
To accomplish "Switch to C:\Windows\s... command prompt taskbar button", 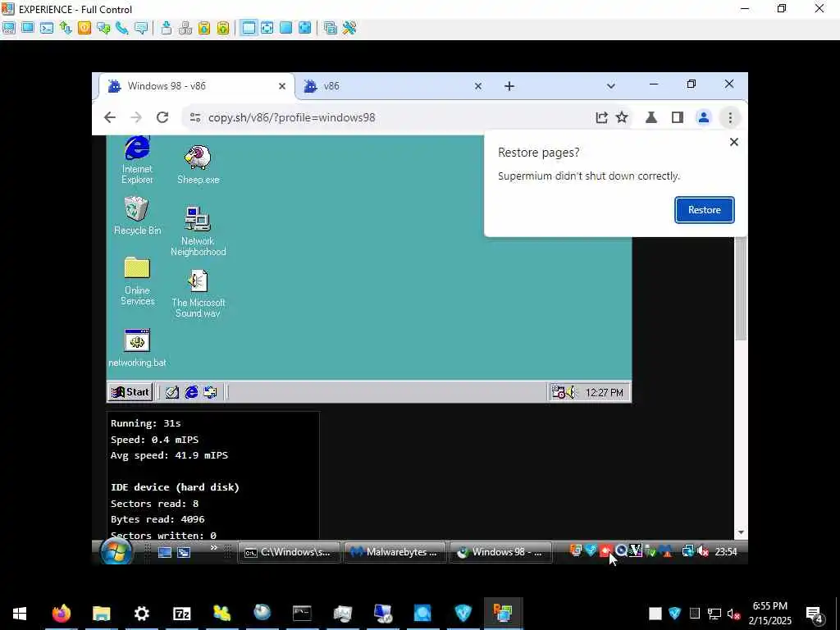I will tap(289, 552).
